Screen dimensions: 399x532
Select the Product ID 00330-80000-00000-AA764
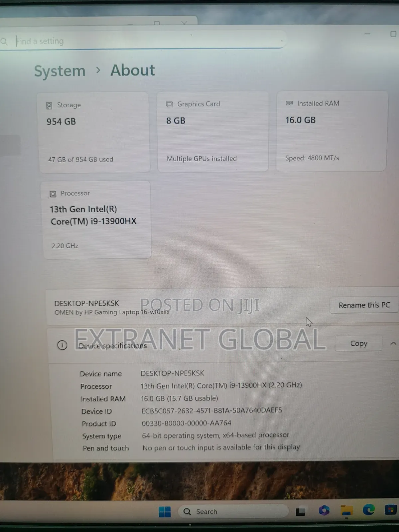187,423
